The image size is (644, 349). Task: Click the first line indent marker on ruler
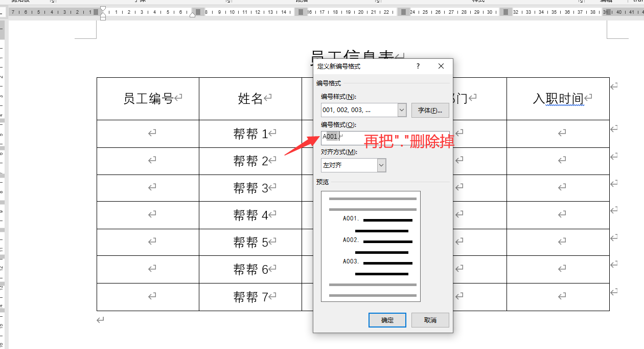click(103, 9)
